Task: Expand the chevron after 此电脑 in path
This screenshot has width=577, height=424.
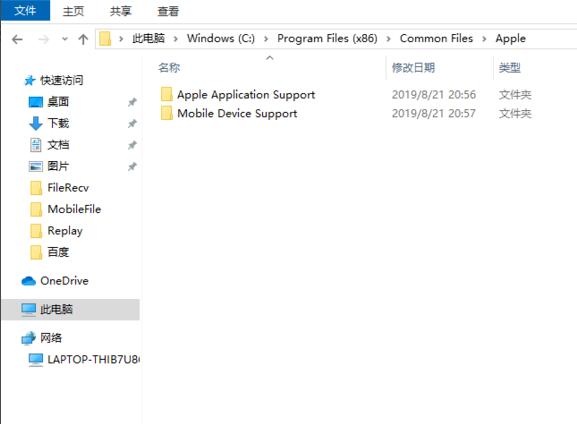Action: (x=176, y=38)
